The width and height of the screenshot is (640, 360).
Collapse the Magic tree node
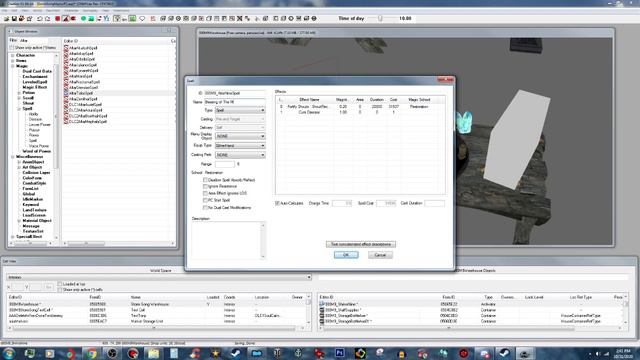13,66
